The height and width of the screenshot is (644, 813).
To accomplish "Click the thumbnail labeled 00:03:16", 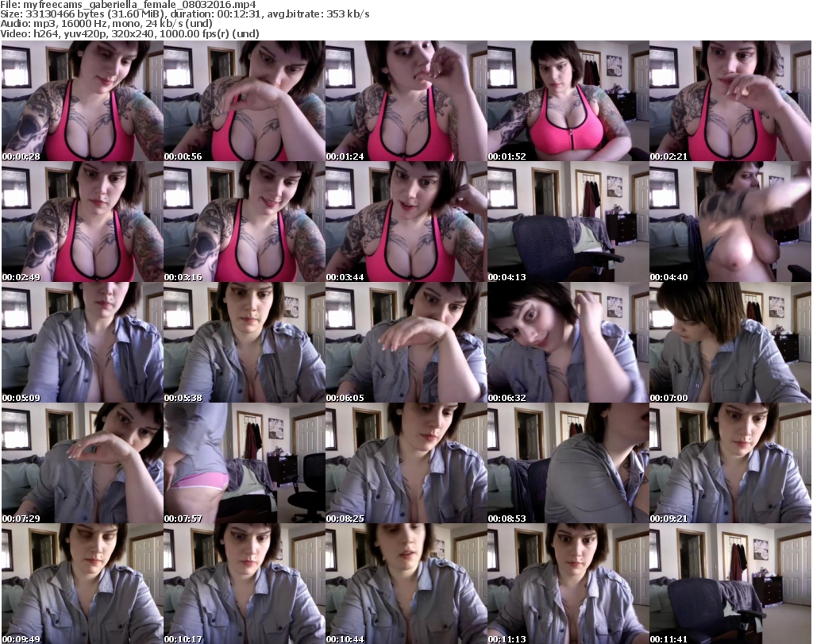I will (x=244, y=222).
